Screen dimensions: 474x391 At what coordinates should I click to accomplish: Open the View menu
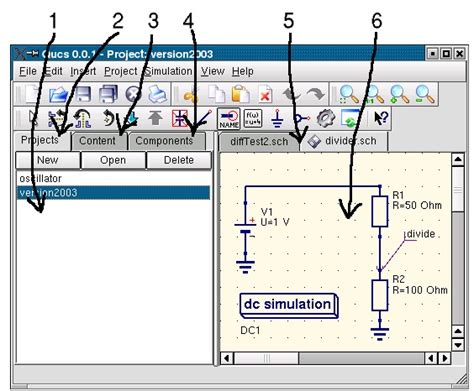[213, 71]
